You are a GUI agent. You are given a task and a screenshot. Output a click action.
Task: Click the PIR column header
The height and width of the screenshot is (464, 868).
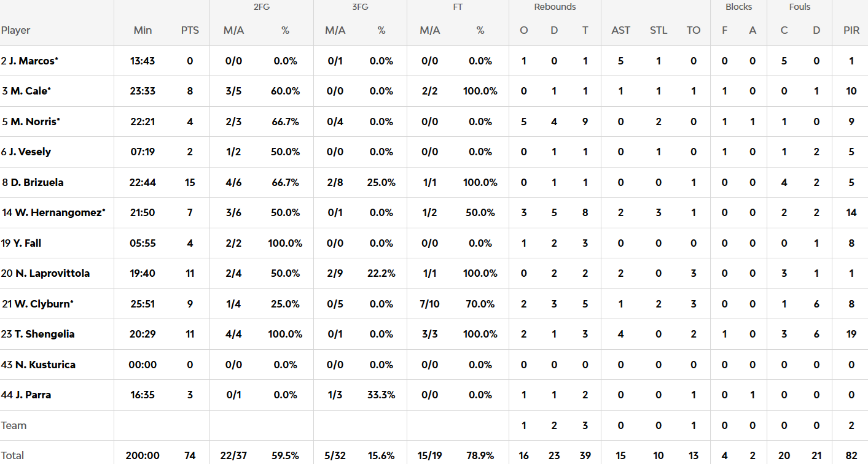851,30
